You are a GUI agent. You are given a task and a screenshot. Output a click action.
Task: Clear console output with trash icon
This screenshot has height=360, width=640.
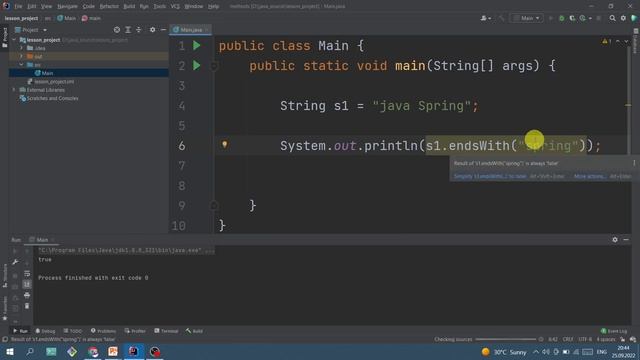tap(27, 306)
